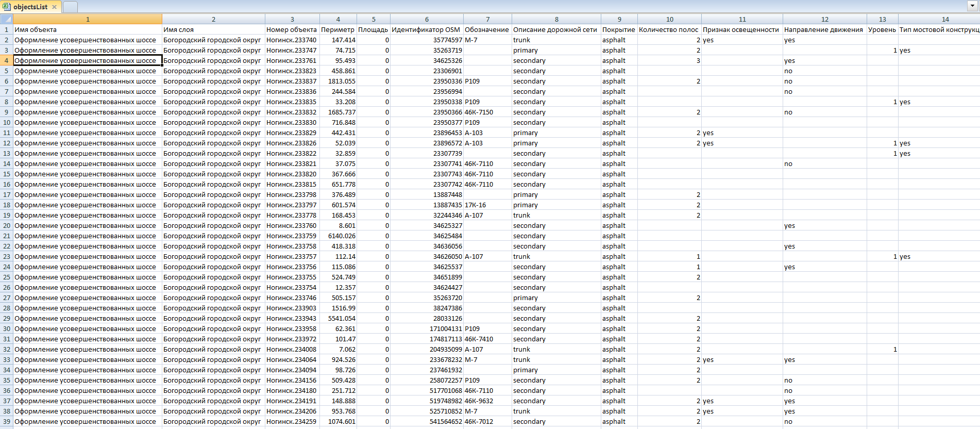980x429 pixels.
Task: Select the cell 'Ногинск.234259'
Action: pos(292,421)
